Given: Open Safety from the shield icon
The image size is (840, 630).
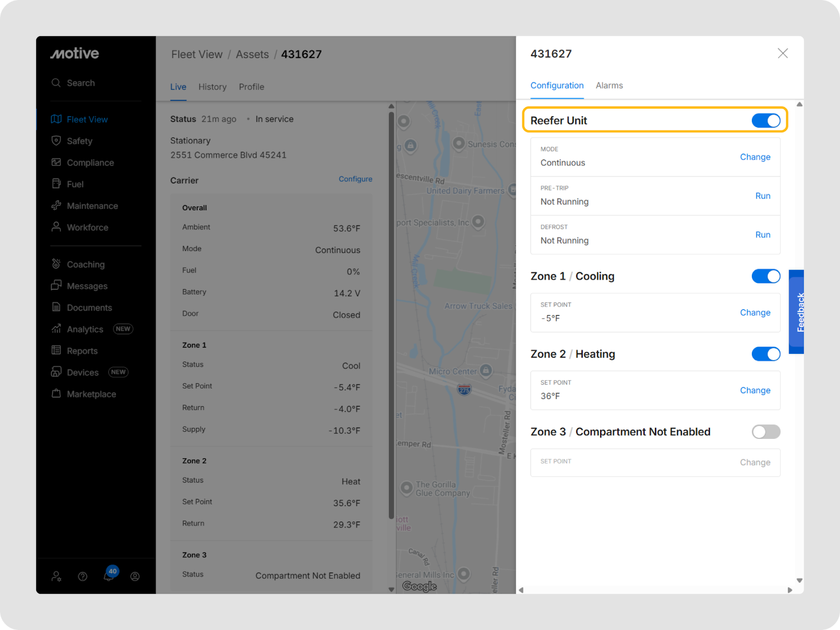Looking at the screenshot, I should [x=56, y=141].
